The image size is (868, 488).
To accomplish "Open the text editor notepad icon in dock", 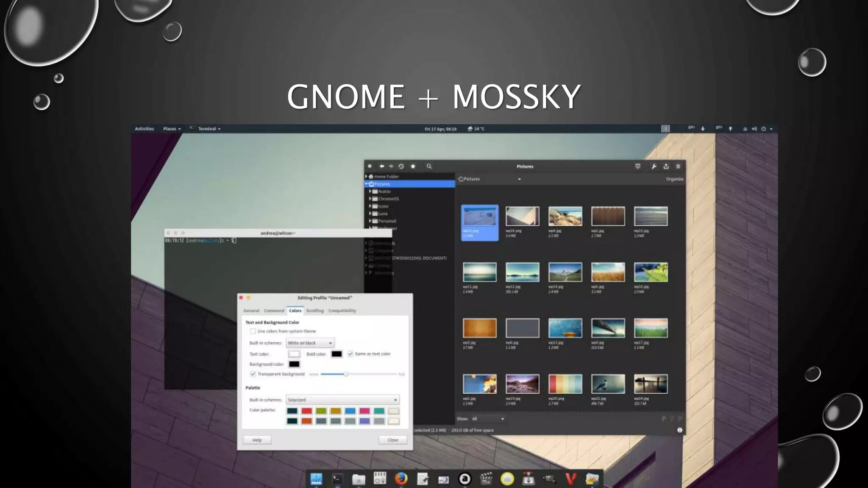I will (x=423, y=479).
